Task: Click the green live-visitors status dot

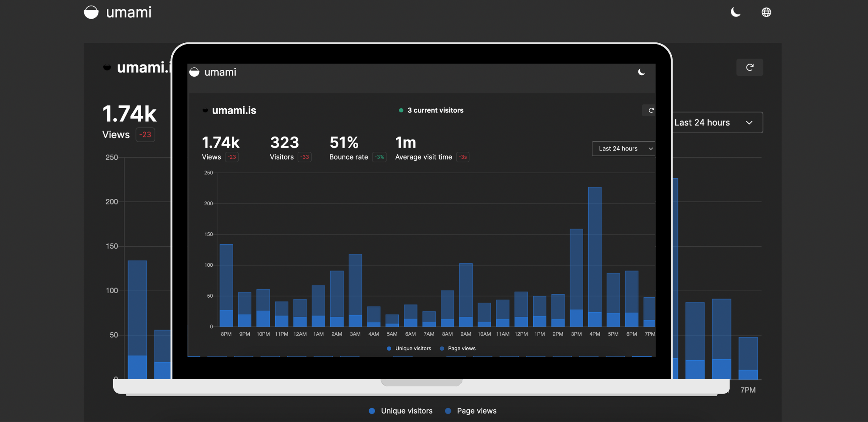Action: click(x=401, y=110)
